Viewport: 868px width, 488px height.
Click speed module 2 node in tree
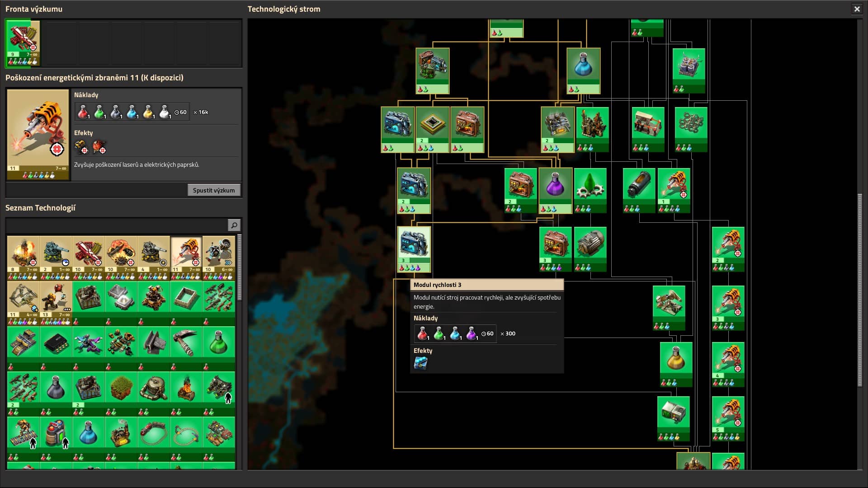point(414,191)
